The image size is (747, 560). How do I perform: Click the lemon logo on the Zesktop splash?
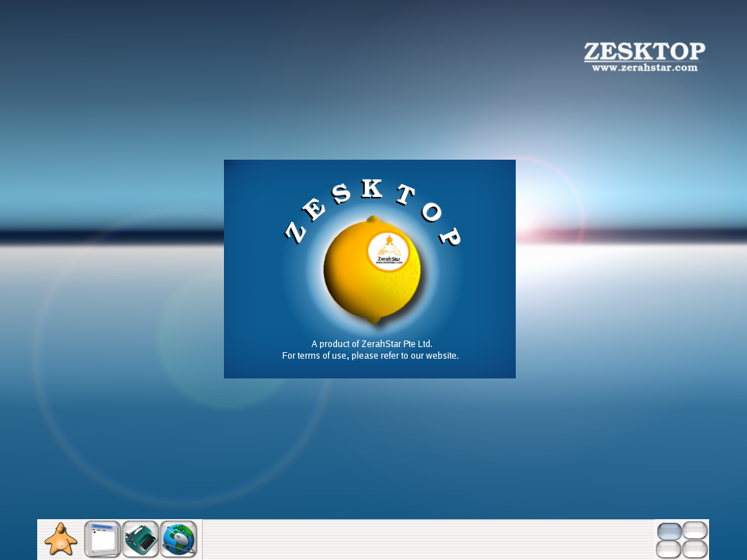click(373, 270)
